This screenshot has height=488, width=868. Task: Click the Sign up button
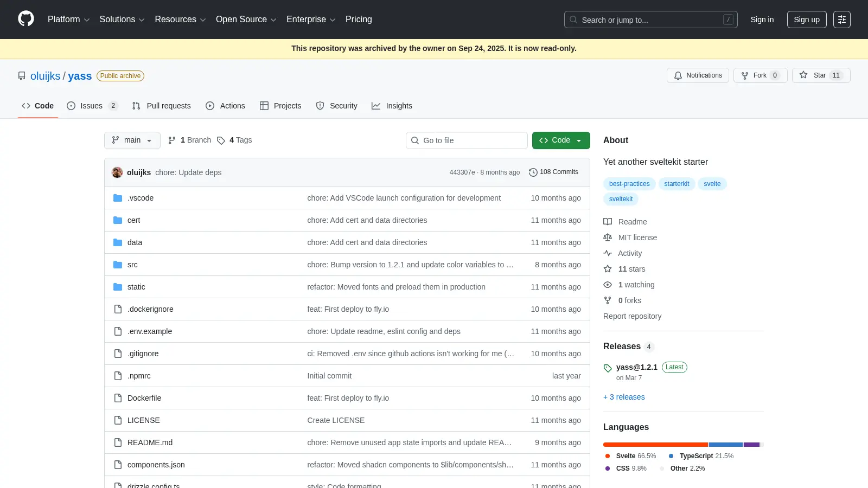807,20
